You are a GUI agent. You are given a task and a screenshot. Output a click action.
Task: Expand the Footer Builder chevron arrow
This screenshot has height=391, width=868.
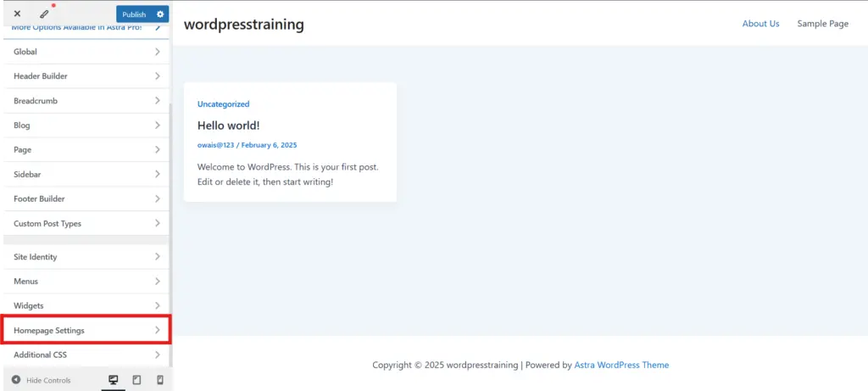[x=157, y=198]
